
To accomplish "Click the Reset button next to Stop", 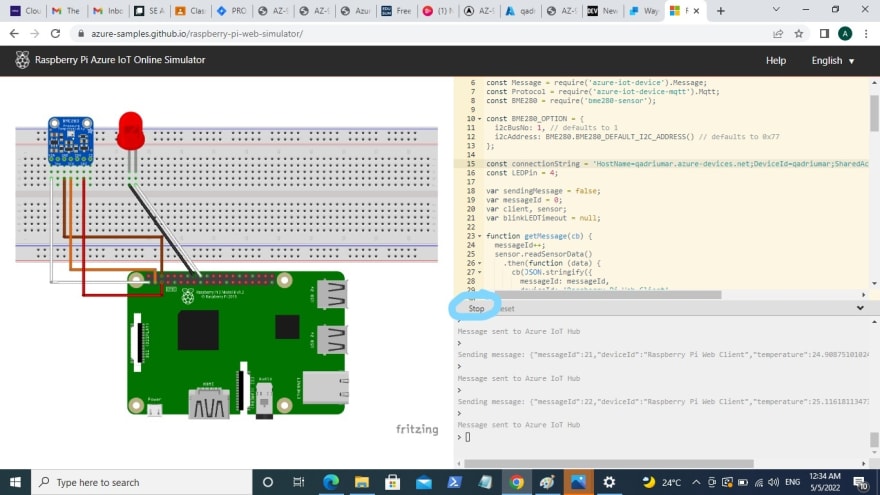I will point(506,308).
